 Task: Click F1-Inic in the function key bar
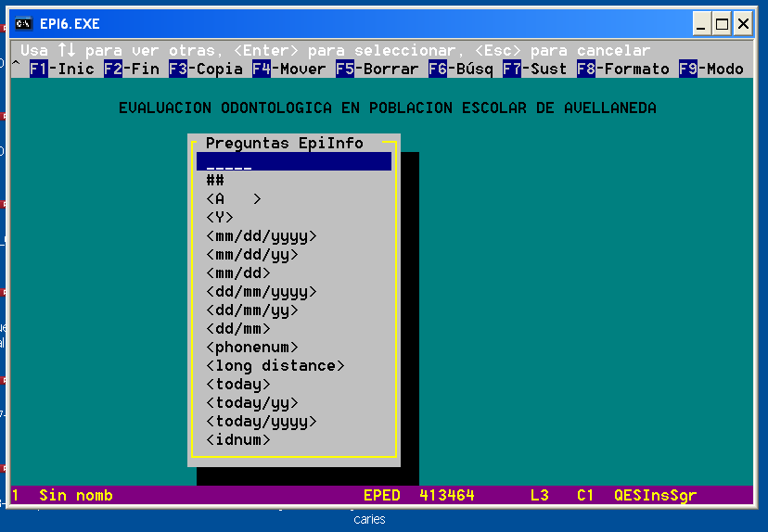62,69
